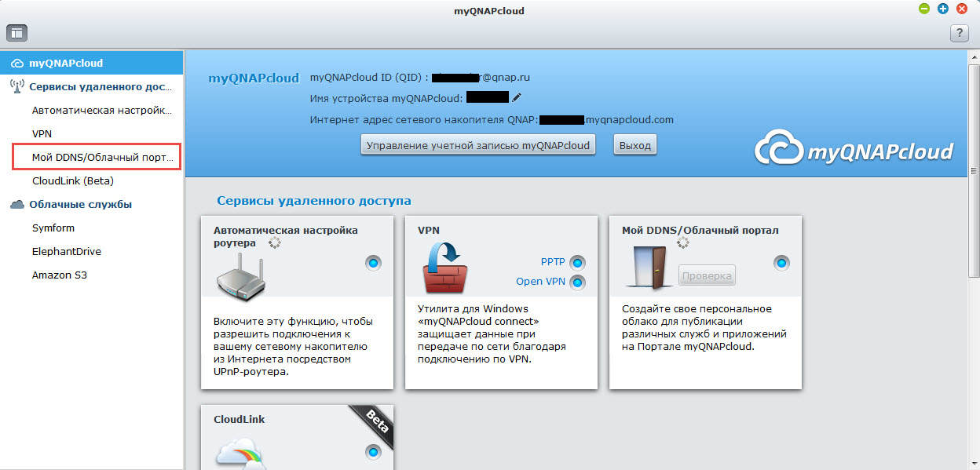Click the CloudLink card title
Image resolution: width=980 pixels, height=470 pixels.
tap(239, 419)
